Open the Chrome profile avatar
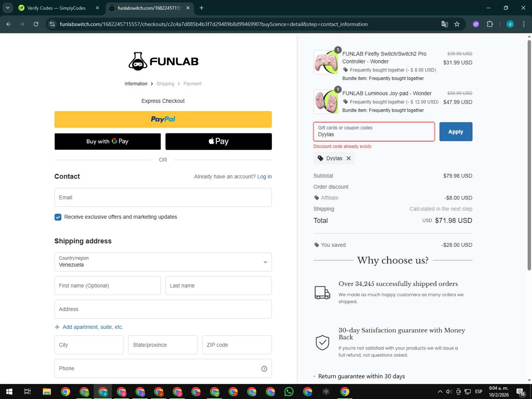The image size is (532, 399). click(x=510, y=24)
